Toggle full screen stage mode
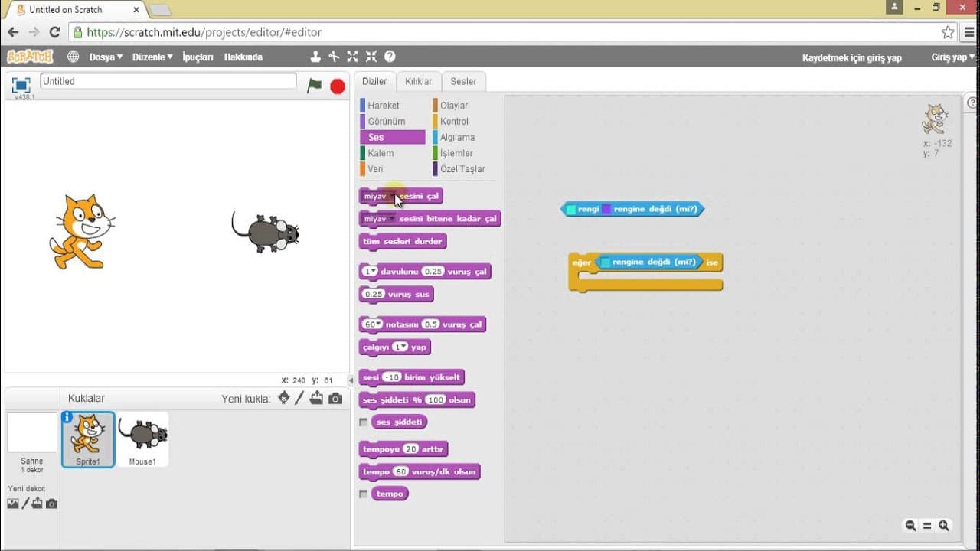This screenshot has height=551, width=980. point(21,85)
